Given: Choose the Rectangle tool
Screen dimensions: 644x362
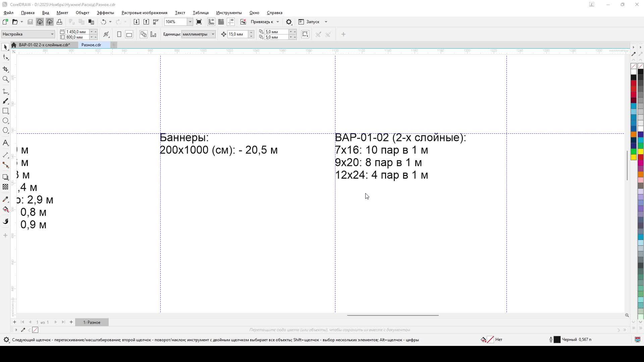Looking at the screenshot, I should [5, 111].
